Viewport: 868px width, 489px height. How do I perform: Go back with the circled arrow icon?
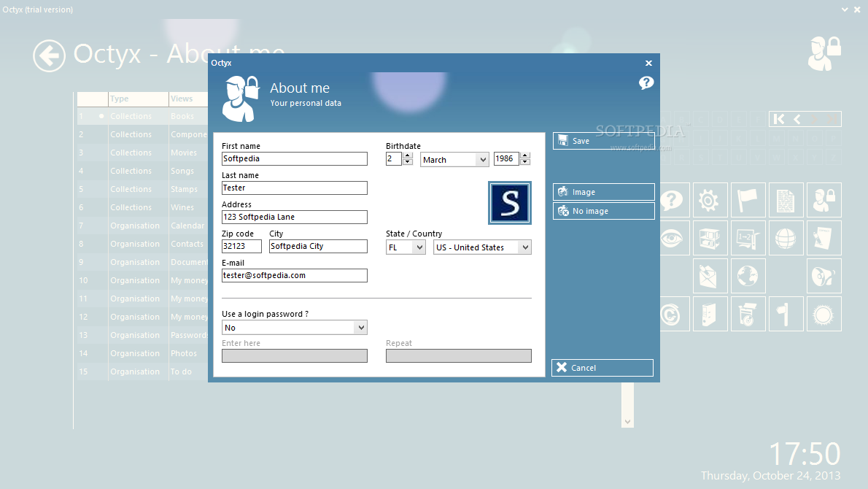tap(50, 56)
